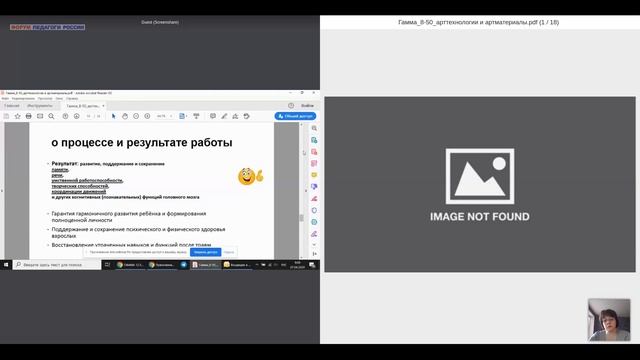This screenshot has height=360, width=640.
Task: Click the hide link in sharing notification
Action: 229,252
